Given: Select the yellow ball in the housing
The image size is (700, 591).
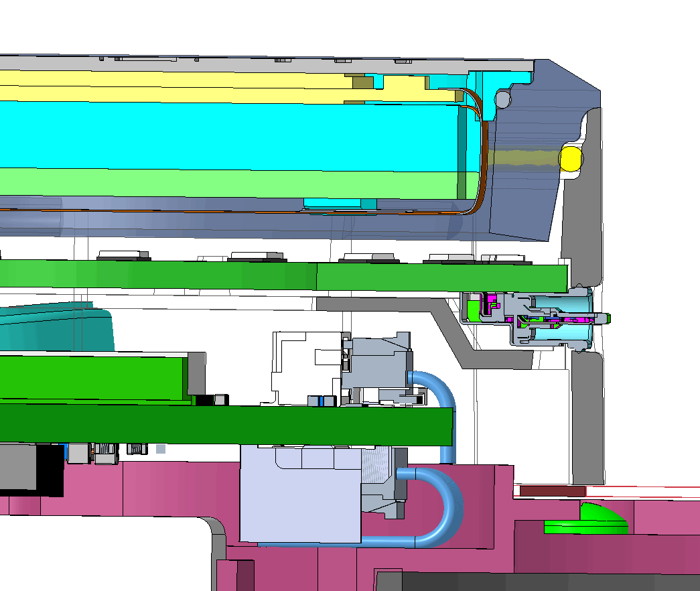Looking at the screenshot, I should point(571,158).
